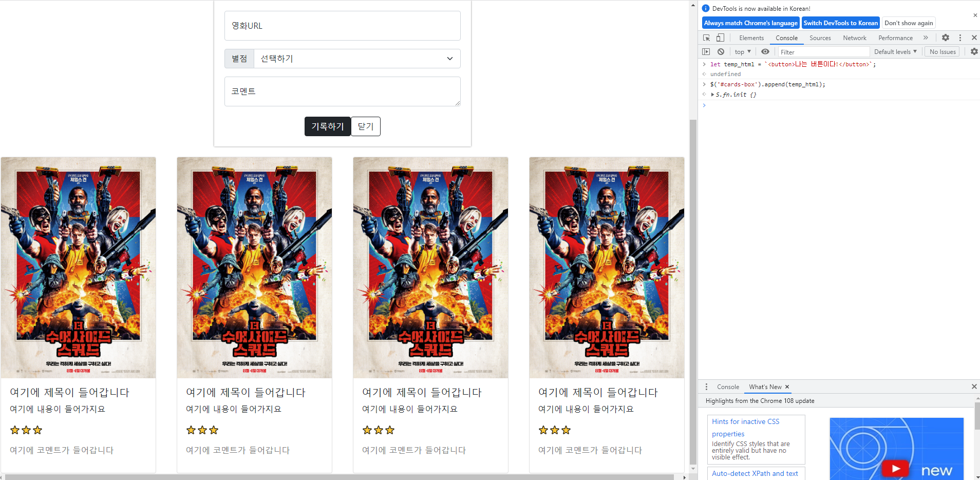Click the undefined console output

coord(725,74)
